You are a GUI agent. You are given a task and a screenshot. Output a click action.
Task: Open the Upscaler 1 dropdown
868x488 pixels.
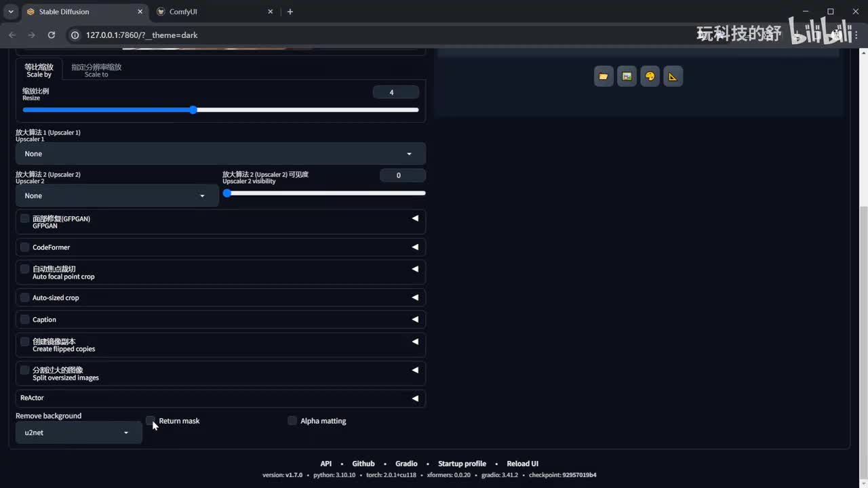(x=220, y=154)
